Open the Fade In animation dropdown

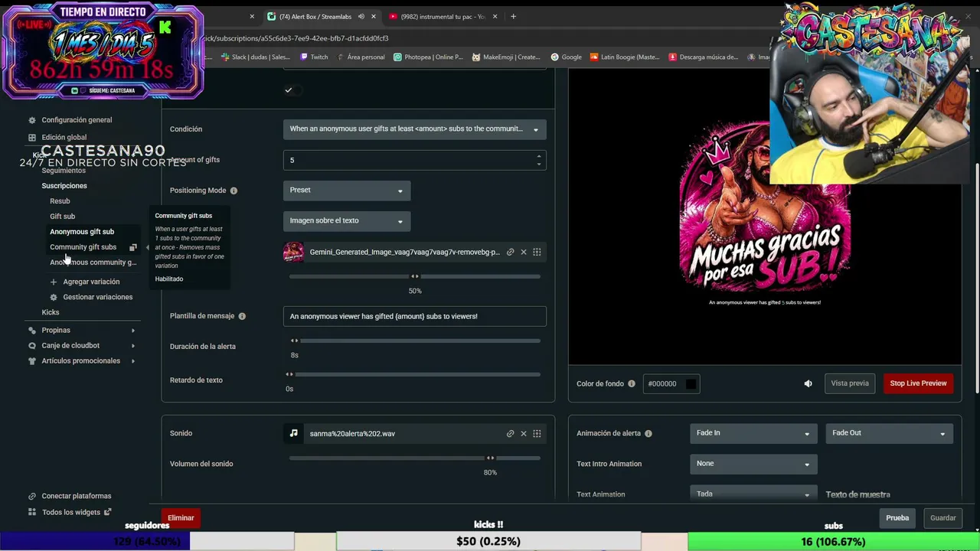(753, 433)
